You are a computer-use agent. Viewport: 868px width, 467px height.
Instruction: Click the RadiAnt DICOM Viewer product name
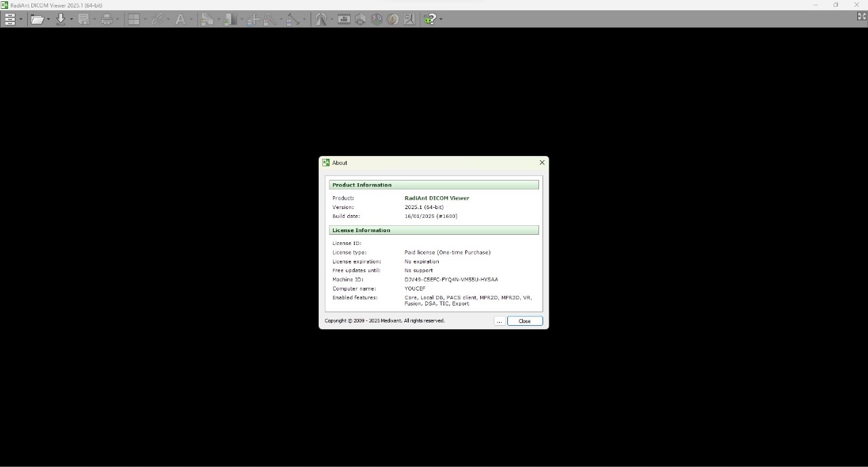pos(437,198)
